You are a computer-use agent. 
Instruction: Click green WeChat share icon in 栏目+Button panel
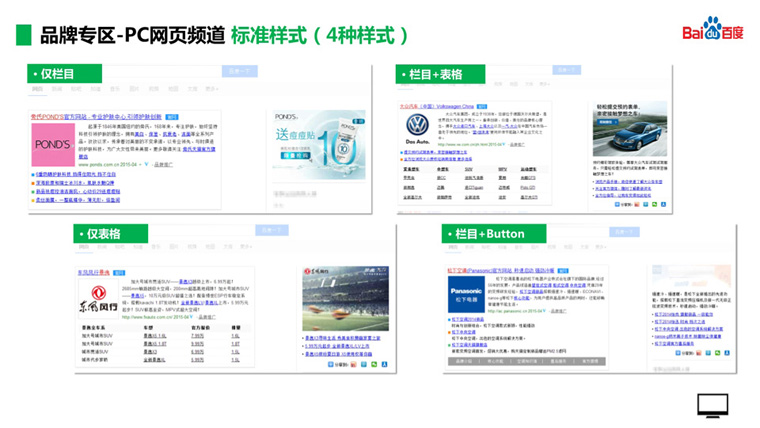pos(717,353)
